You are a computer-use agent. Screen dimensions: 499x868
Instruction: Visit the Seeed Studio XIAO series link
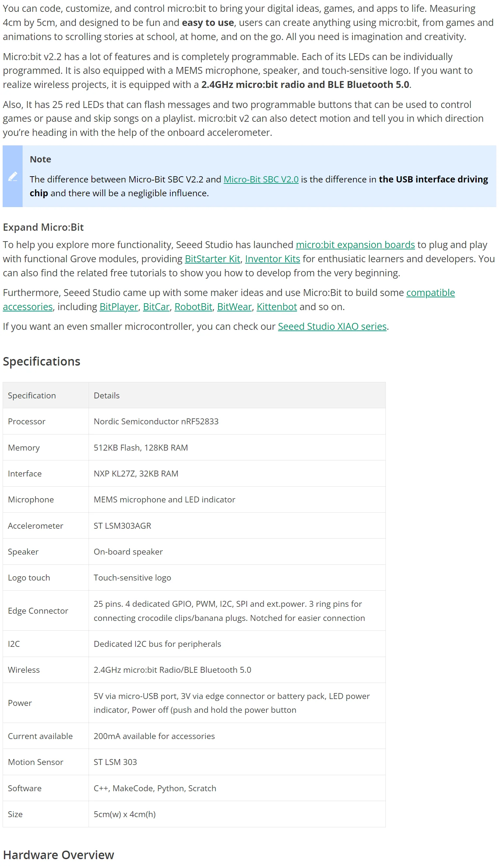pos(332,327)
